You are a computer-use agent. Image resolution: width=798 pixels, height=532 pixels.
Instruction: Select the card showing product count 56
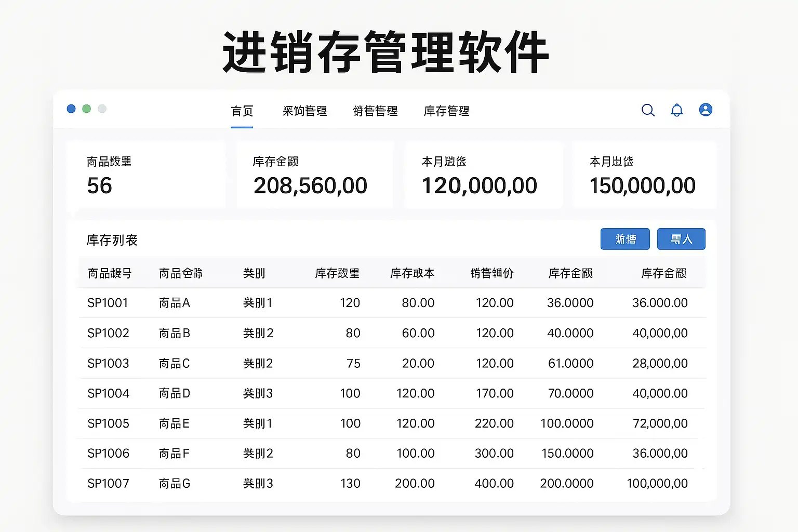click(x=146, y=175)
